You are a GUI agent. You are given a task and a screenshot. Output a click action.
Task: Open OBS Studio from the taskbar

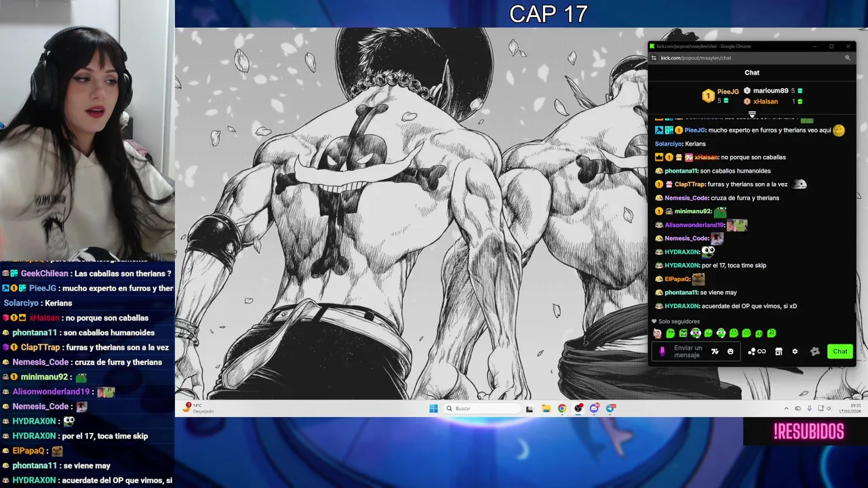[x=578, y=408]
